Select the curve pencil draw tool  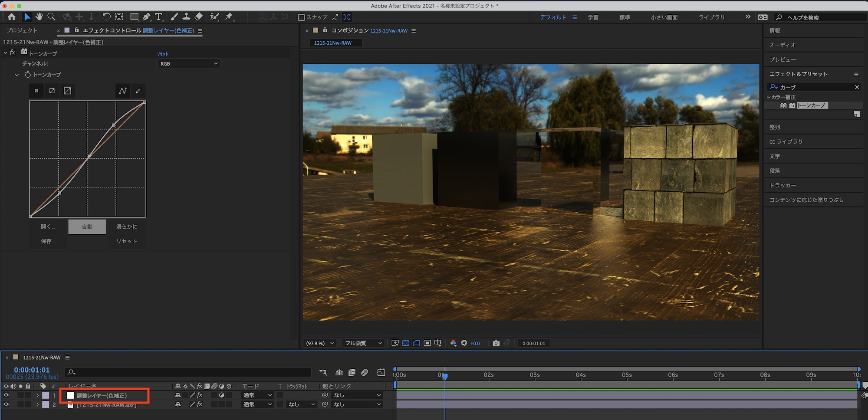pos(138,91)
